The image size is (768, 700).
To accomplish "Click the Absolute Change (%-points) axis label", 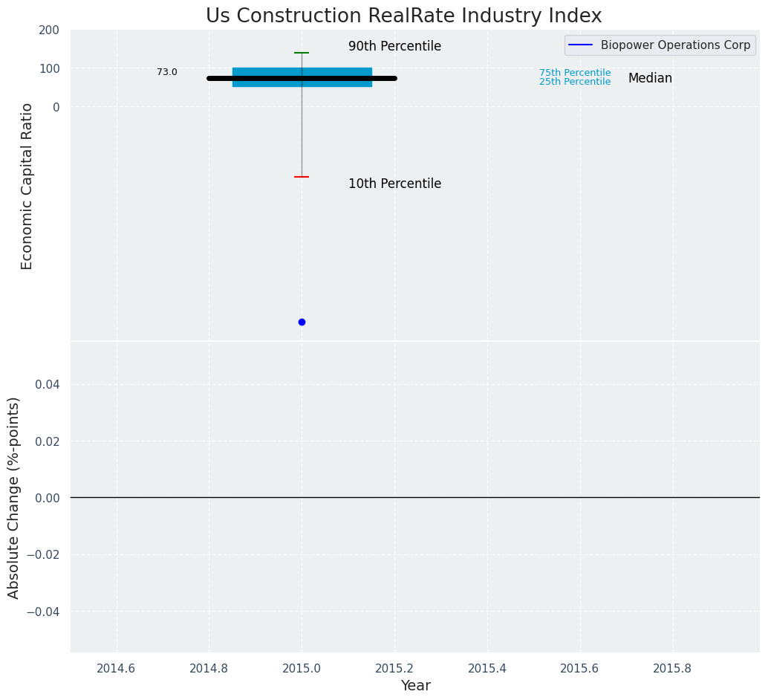I will pos(14,497).
